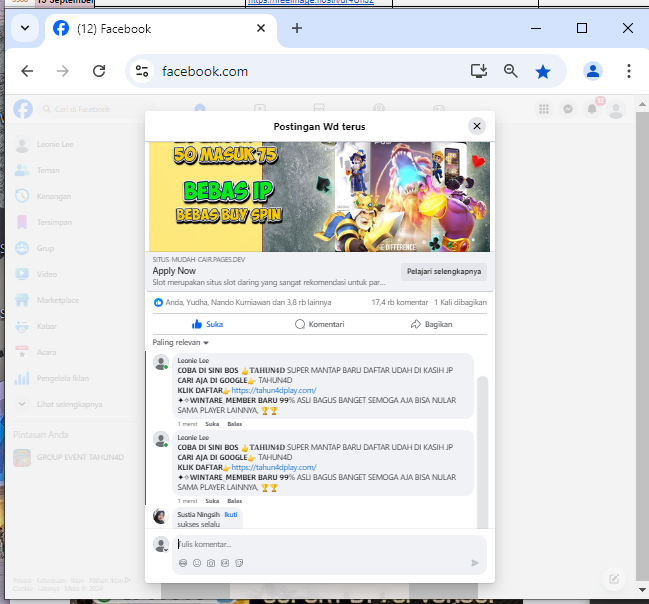This screenshot has height=604, width=649.
Task: Open site information icon in address bar
Action: click(x=142, y=71)
